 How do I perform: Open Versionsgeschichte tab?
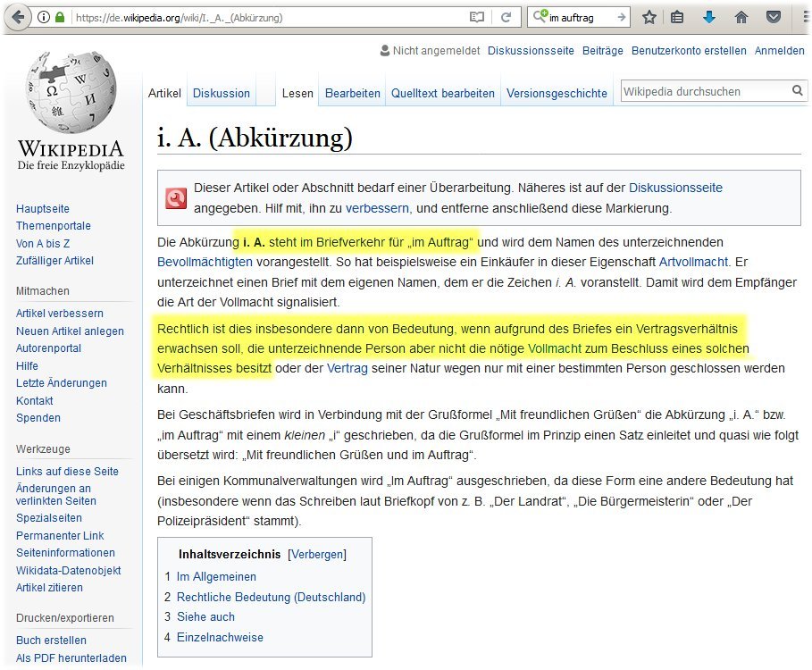tap(557, 93)
